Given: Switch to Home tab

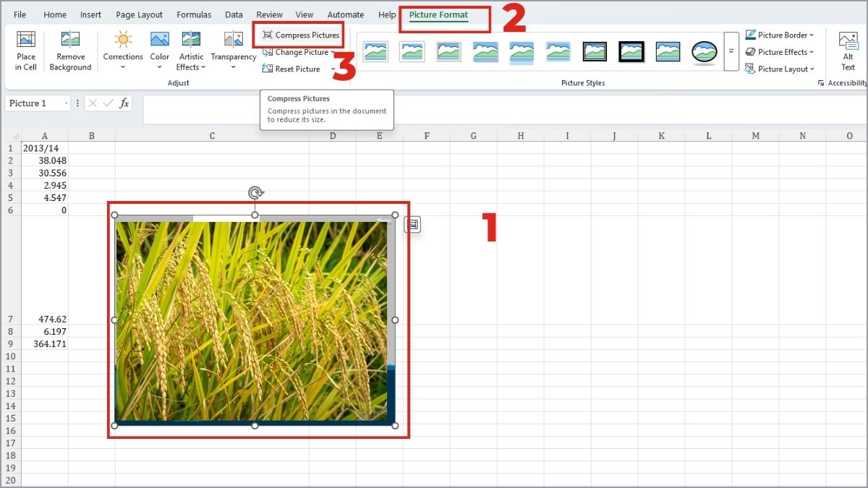Looking at the screenshot, I should [x=55, y=14].
